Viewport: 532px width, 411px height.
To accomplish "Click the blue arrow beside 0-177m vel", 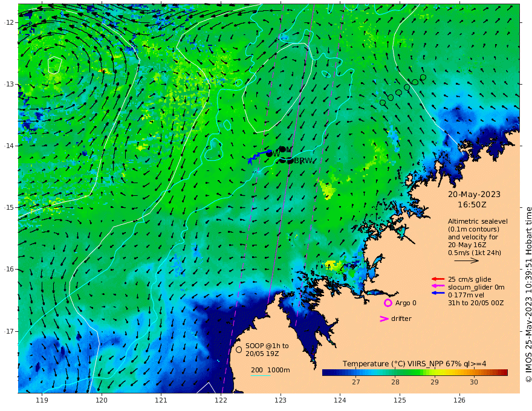I will point(438,293).
